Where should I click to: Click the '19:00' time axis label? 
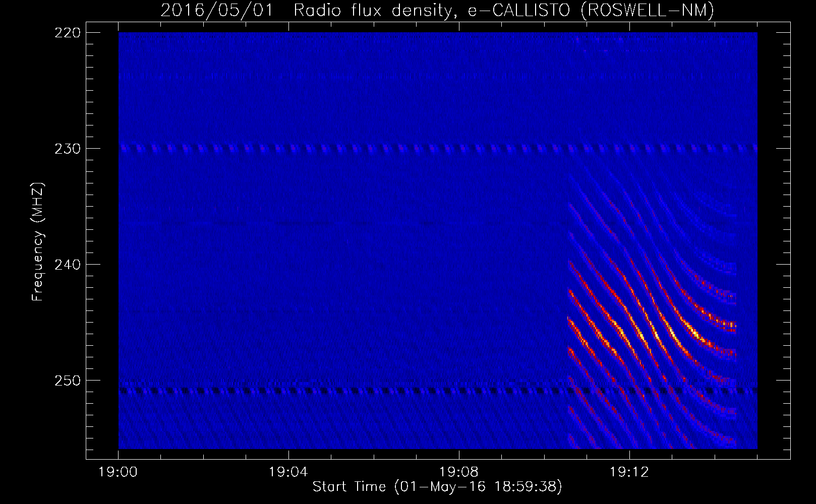(118, 472)
